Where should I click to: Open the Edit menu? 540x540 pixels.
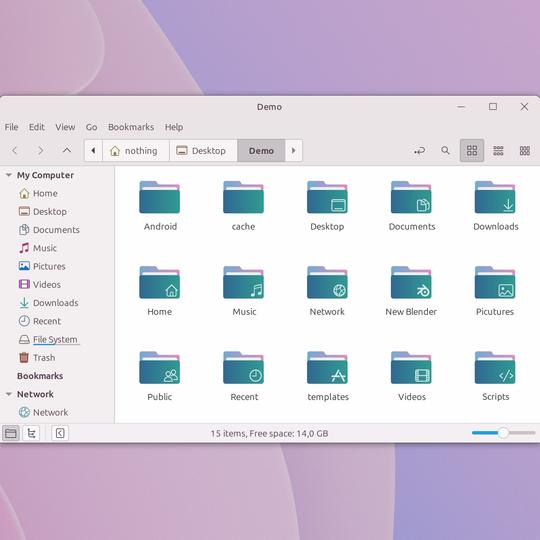[x=37, y=127]
